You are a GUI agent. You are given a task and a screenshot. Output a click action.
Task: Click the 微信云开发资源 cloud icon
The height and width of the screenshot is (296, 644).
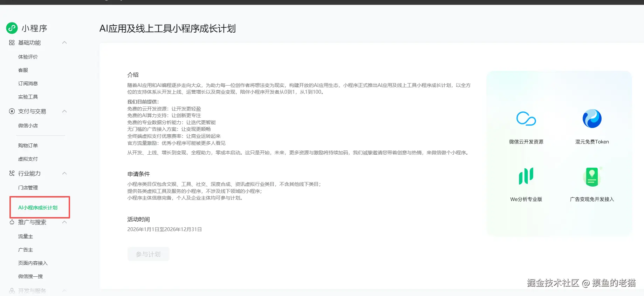pyautogui.click(x=526, y=119)
